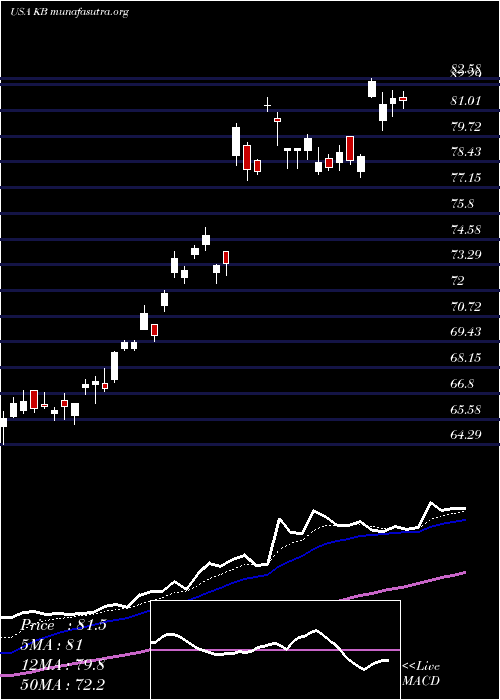Screen dimensions: 500x700
Task: Click the '12MA : 79.8' legend entry
Action: [x=63, y=665]
